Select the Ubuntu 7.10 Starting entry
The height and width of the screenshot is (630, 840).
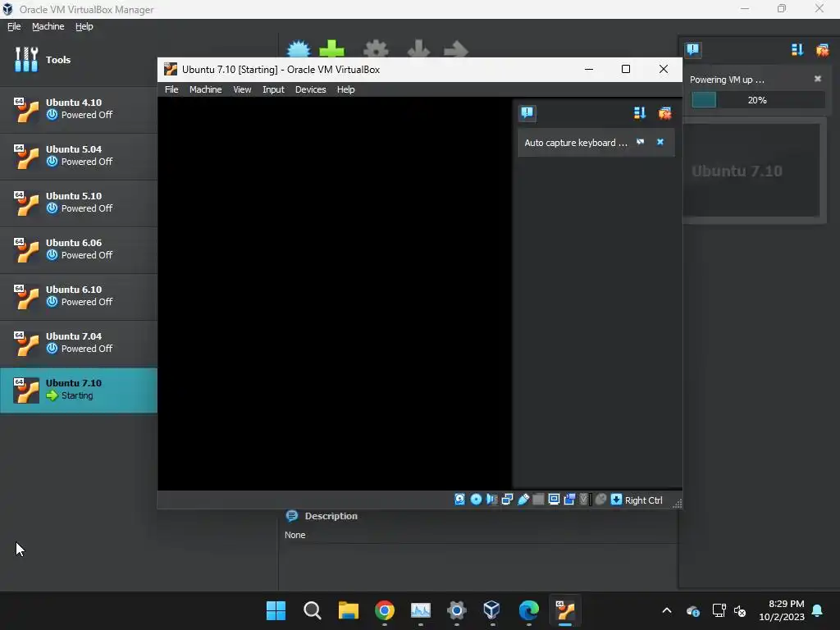point(78,390)
